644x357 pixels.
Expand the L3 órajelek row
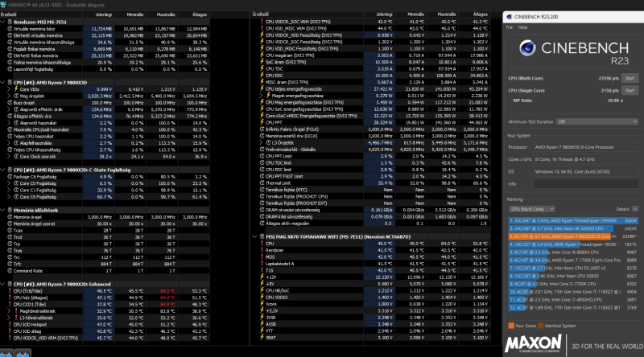261,143
